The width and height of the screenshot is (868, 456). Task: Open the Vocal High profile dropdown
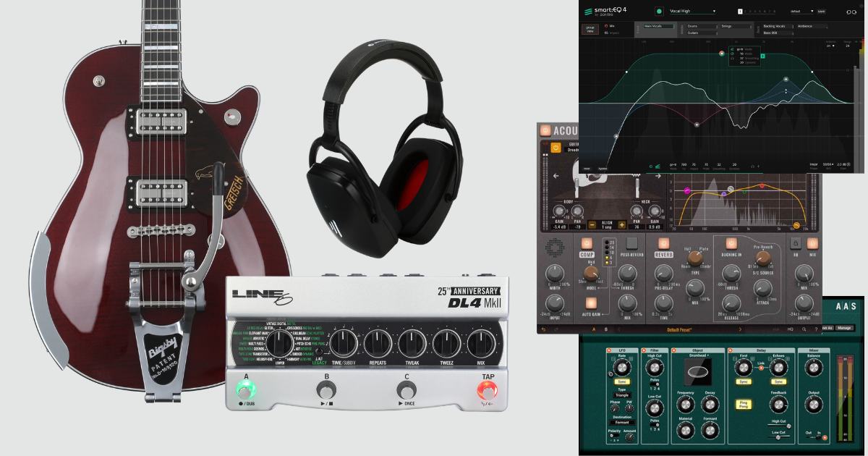tap(692, 11)
